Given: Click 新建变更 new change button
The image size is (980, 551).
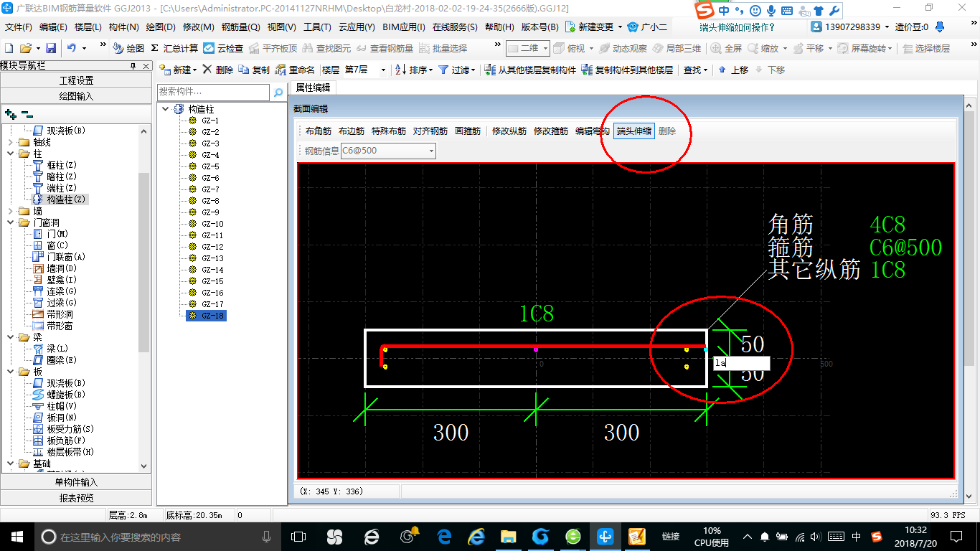Looking at the screenshot, I should click(x=594, y=27).
